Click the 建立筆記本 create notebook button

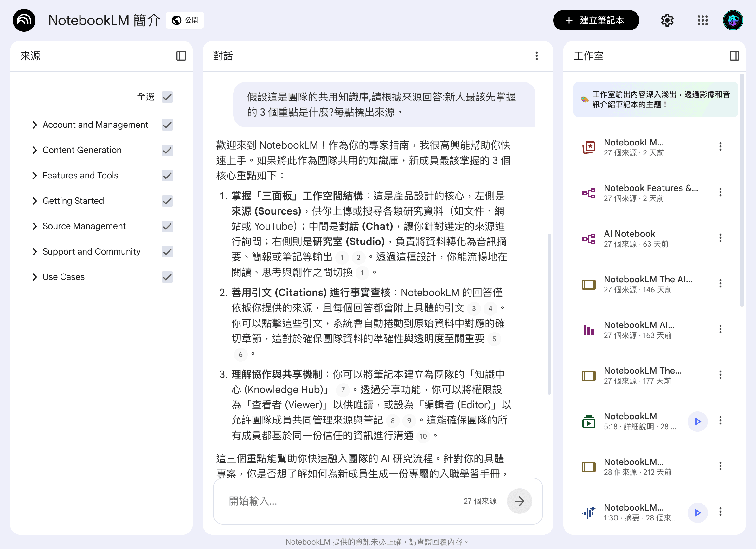pyautogui.click(x=596, y=20)
